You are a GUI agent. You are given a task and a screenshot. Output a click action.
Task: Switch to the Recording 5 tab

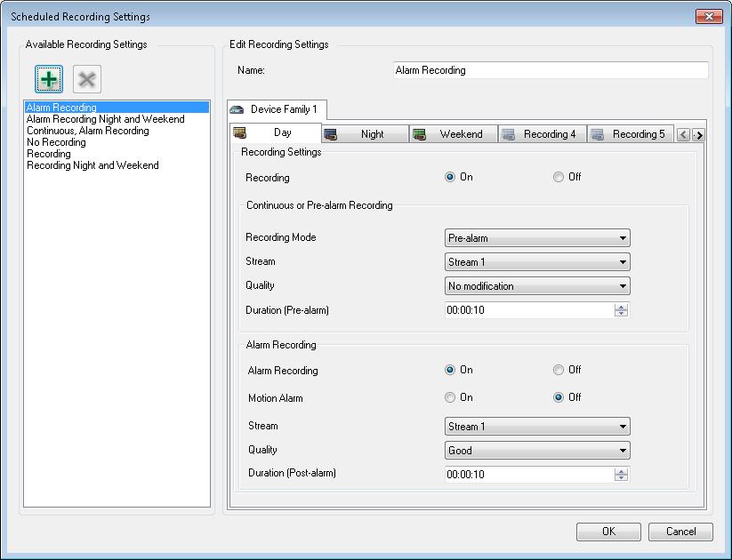coord(631,134)
